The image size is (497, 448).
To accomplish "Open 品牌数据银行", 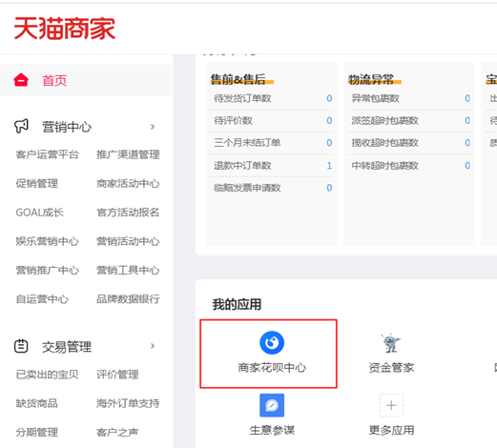I will (128, 299).
